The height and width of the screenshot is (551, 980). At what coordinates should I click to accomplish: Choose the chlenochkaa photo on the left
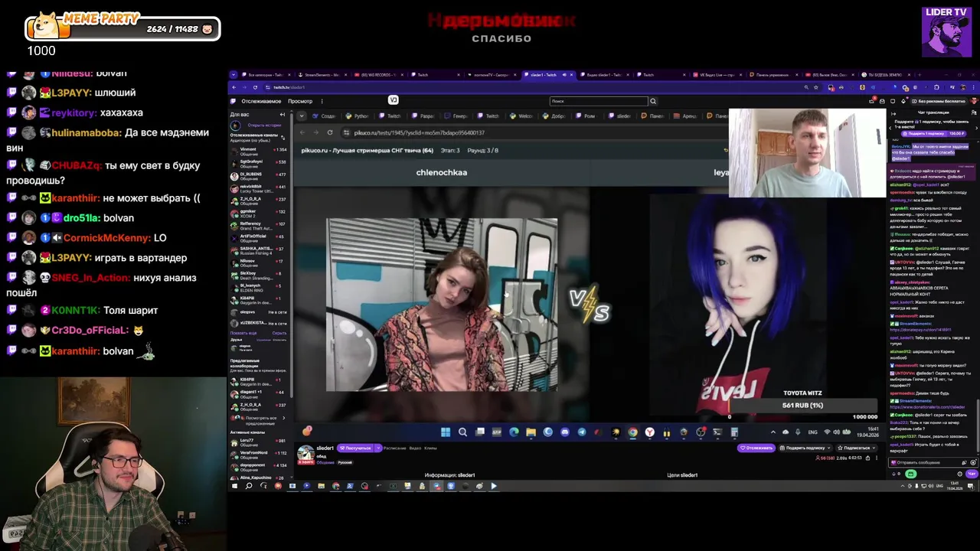tap(442, 305)
